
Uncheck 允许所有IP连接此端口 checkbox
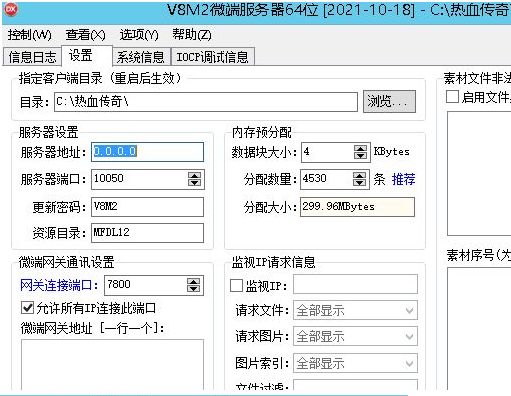coord(28,308)
